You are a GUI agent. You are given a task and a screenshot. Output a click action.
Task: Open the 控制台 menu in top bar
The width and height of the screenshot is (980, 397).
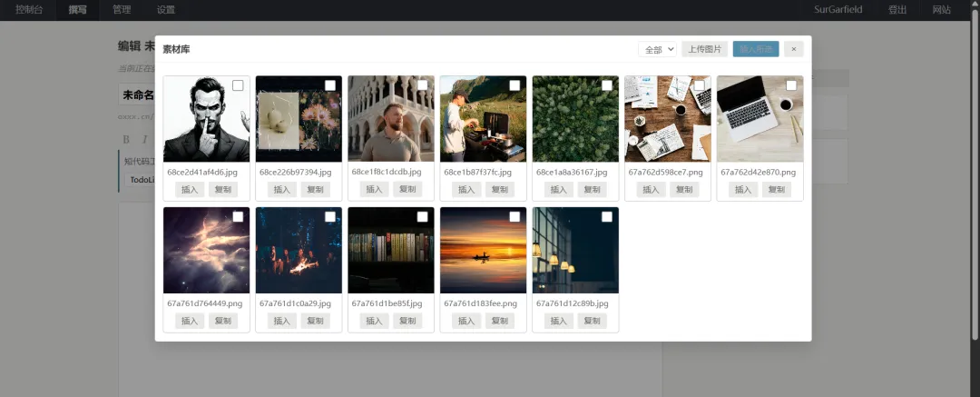pos(29,10)
